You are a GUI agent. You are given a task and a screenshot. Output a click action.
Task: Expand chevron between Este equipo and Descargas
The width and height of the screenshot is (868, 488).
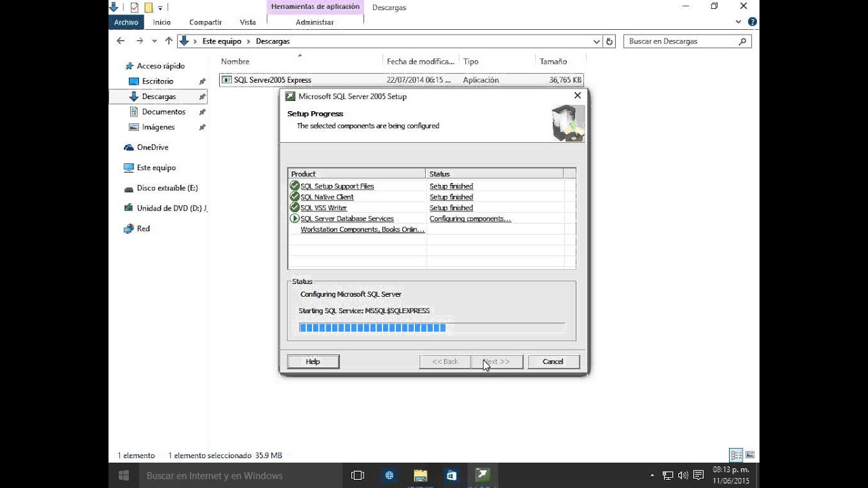click(249, 41)
